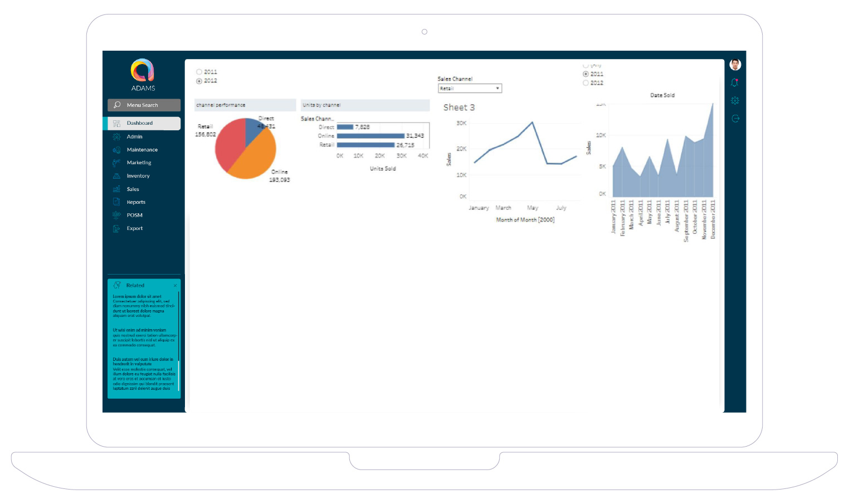The image size is (849, 504).
Task: Click the Menu Search field
Action: tap(144, 105)
